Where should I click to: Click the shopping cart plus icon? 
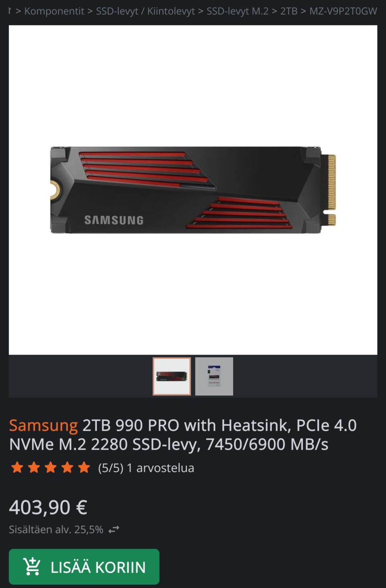32,566
